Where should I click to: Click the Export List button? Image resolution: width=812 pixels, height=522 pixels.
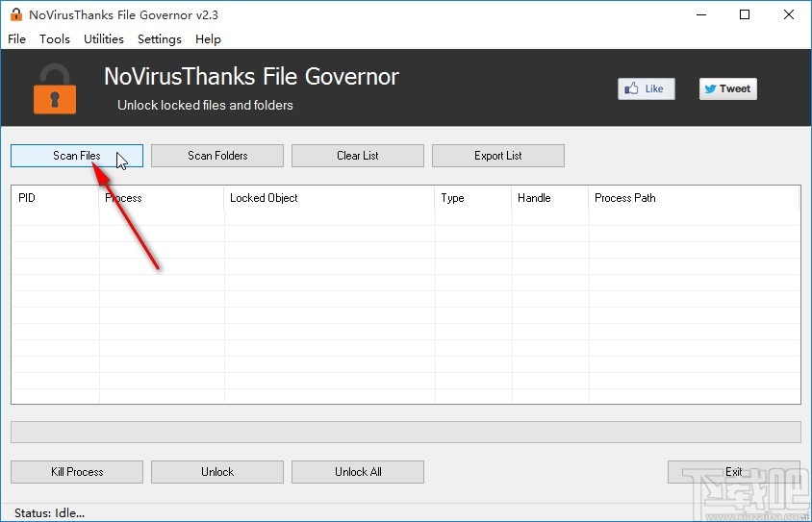[x=498, y=156]
